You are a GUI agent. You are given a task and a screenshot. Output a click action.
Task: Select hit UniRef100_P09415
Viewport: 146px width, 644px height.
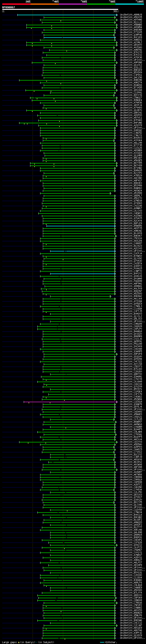tap(131, 268)
